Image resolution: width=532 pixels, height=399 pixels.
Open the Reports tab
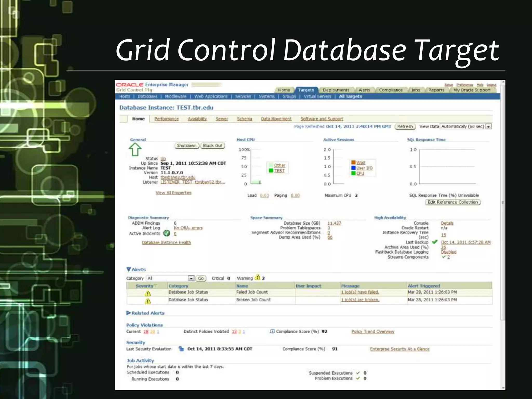436,90
